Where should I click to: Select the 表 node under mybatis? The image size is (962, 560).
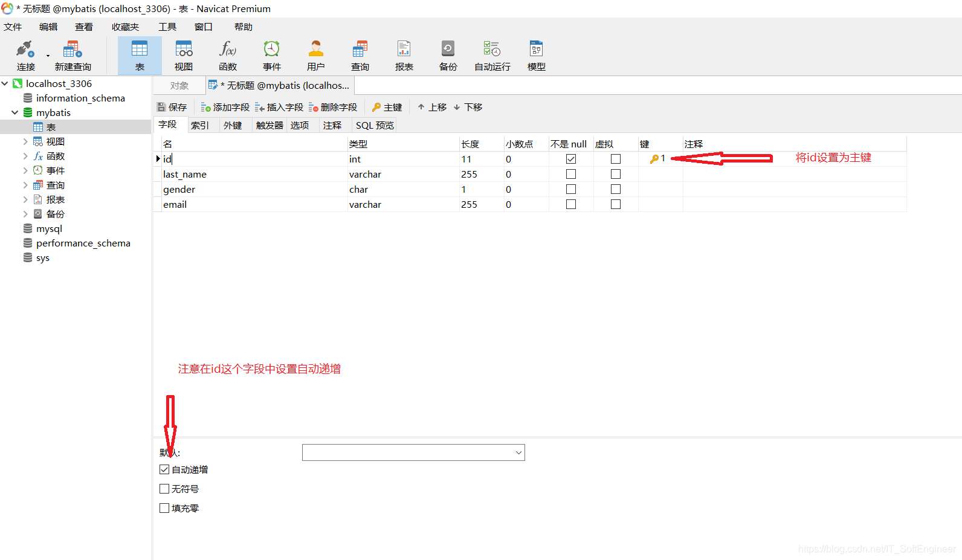(51, 127)
